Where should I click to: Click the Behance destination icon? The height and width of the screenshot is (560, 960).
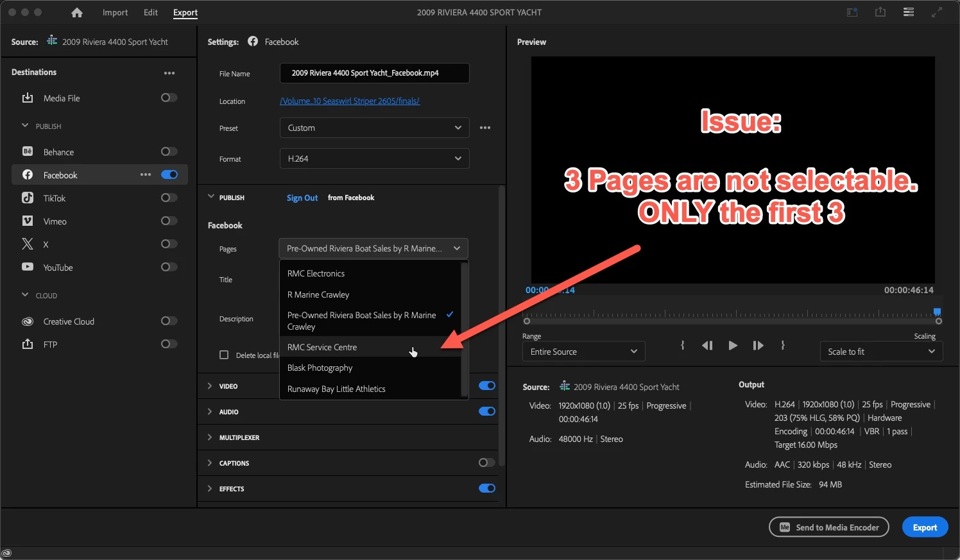click(28, 151)
